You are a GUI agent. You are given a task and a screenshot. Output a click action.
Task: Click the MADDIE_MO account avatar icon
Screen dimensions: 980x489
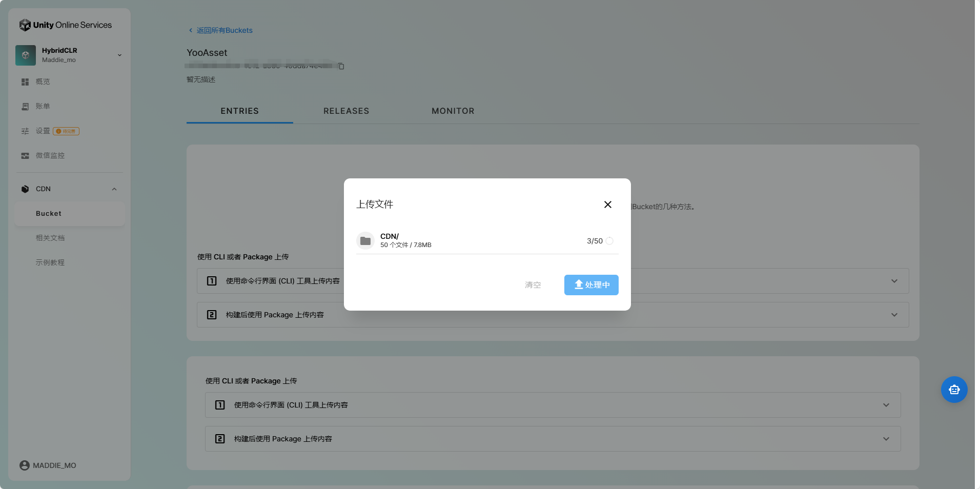(x=25, y=465)
